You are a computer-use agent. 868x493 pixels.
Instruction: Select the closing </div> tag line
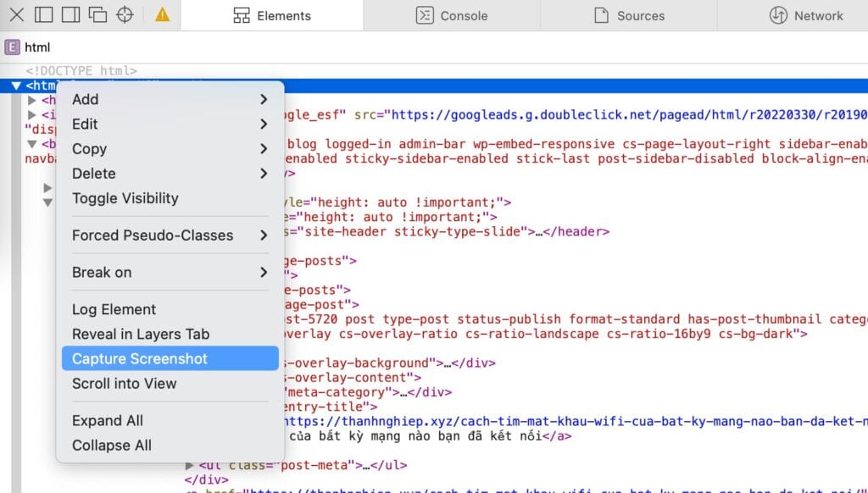[207, 479]
